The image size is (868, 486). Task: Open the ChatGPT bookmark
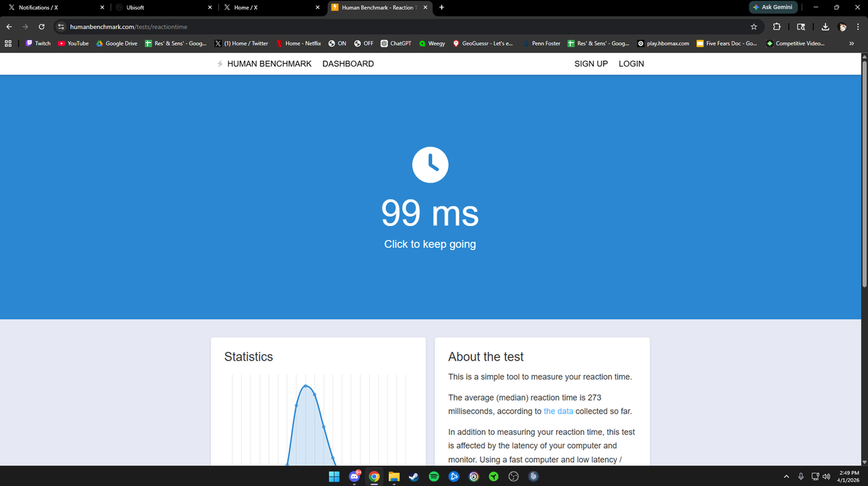pyautogui.click(x=396, y=43)
